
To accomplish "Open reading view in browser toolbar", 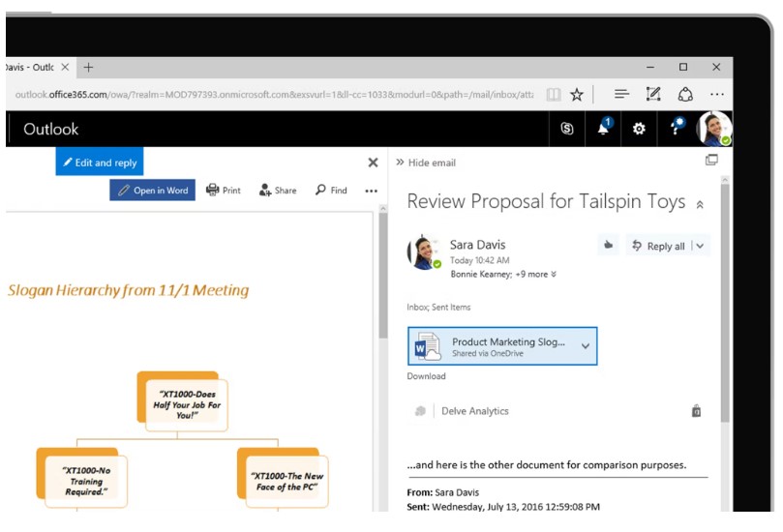I will 554,95.
